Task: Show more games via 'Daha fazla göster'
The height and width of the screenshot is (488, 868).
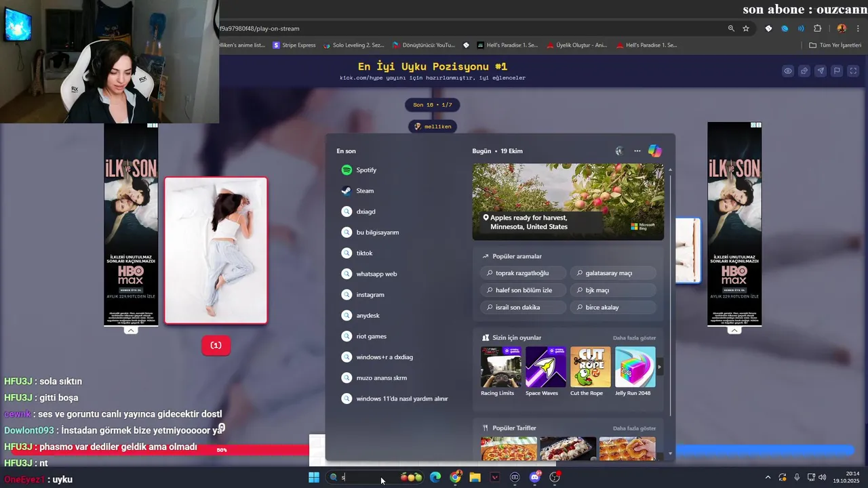Action: point(634,338)
